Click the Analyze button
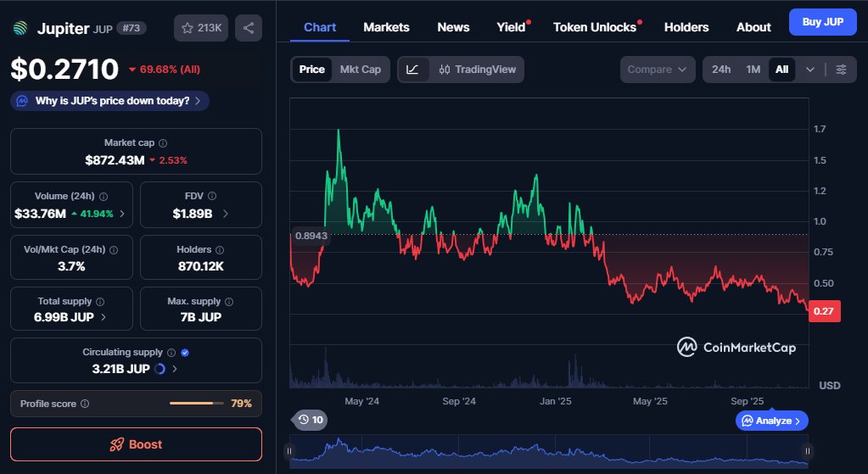868x474 pixels. click(771, 421)
